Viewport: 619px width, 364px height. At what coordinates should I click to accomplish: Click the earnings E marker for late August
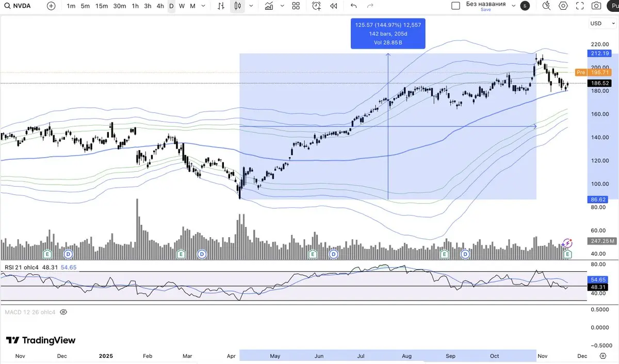pos(444,254)
